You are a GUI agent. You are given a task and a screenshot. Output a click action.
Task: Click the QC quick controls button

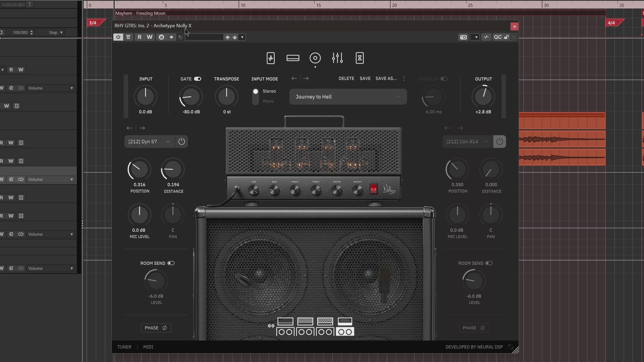coord(498,37)
